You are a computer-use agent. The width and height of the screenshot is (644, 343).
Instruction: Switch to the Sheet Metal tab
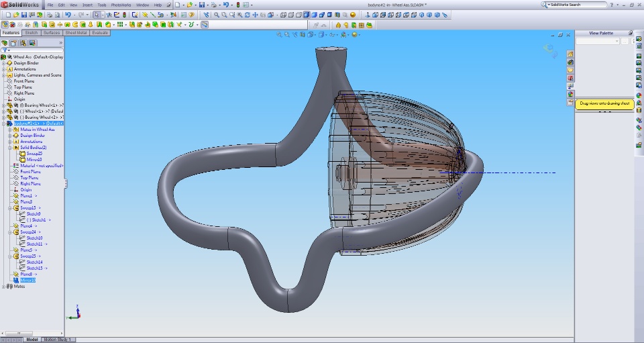click(76, 33)
